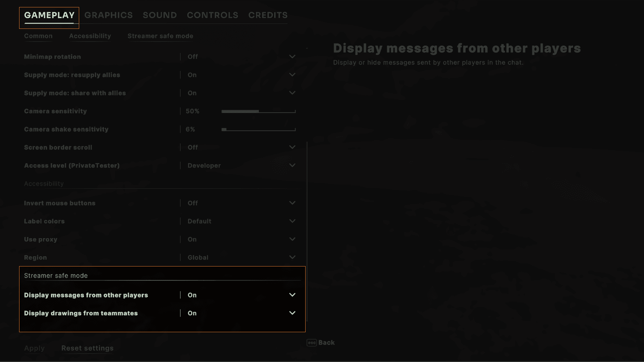Viewport: 644px width, 362px height.
Task: Open the Label colors Default dropdown
Action: (x=292, y=221)
